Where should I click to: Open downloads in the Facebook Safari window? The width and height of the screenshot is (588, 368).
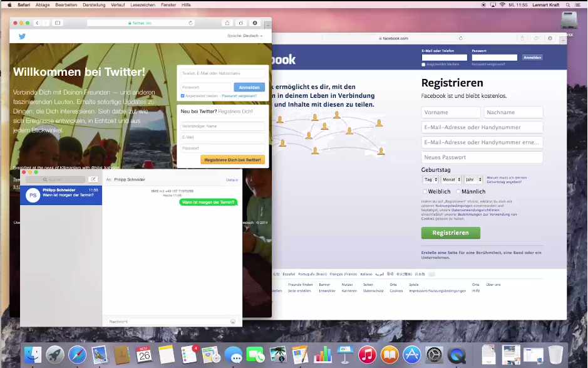coord(550,38)
